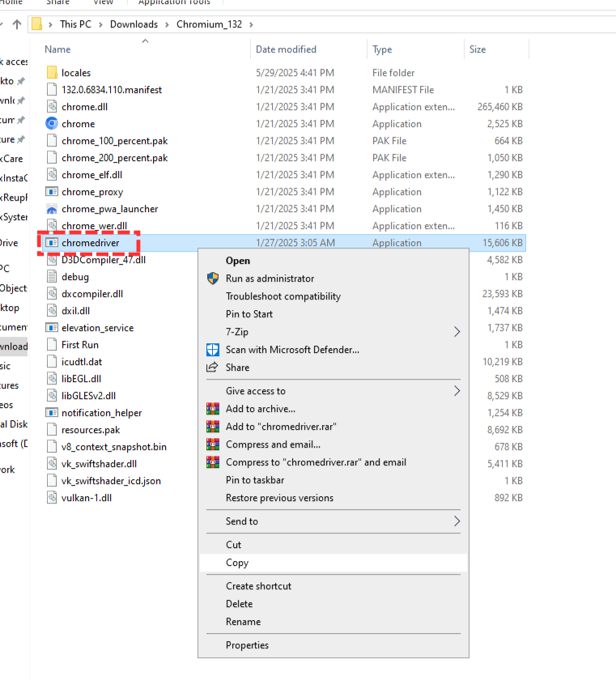Click the libEGL.dll file icon
The width and height of the screenshot is (616, 680).
52,379
